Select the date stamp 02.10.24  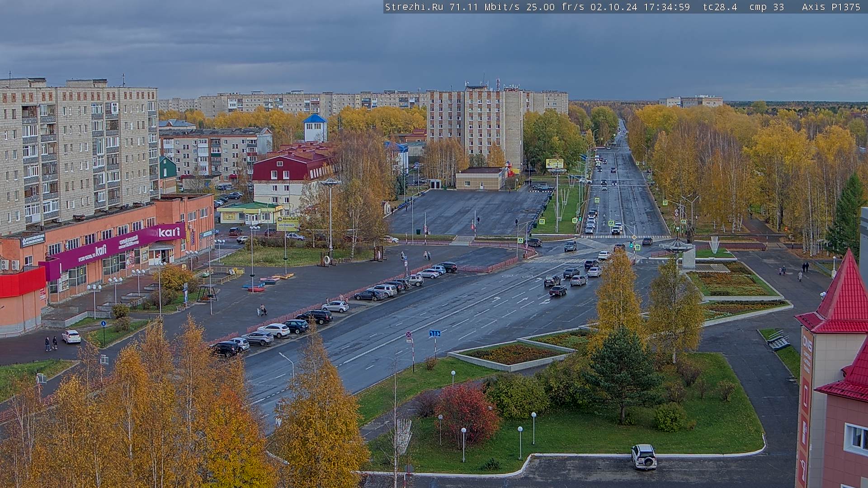pyautogui.click(x=613, y=7)
